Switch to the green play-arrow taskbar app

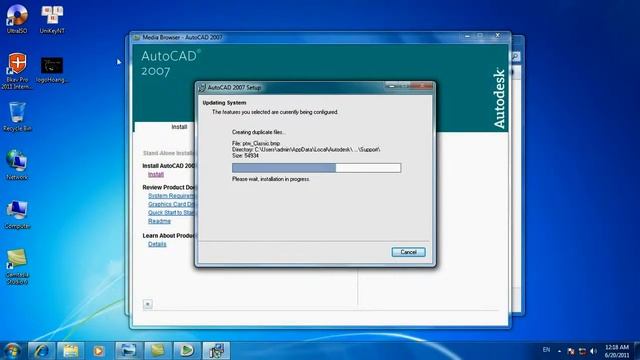187,351
